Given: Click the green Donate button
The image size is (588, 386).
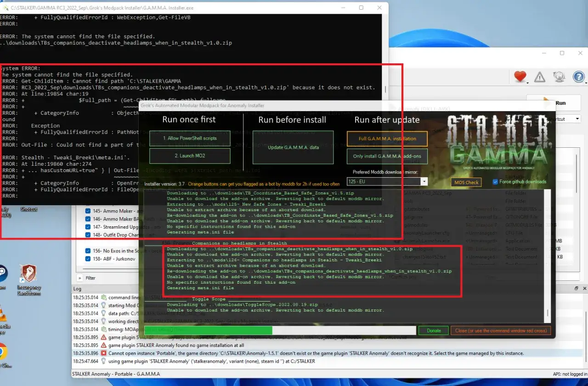Looking at the screenshot, I should tap(434, 330).
